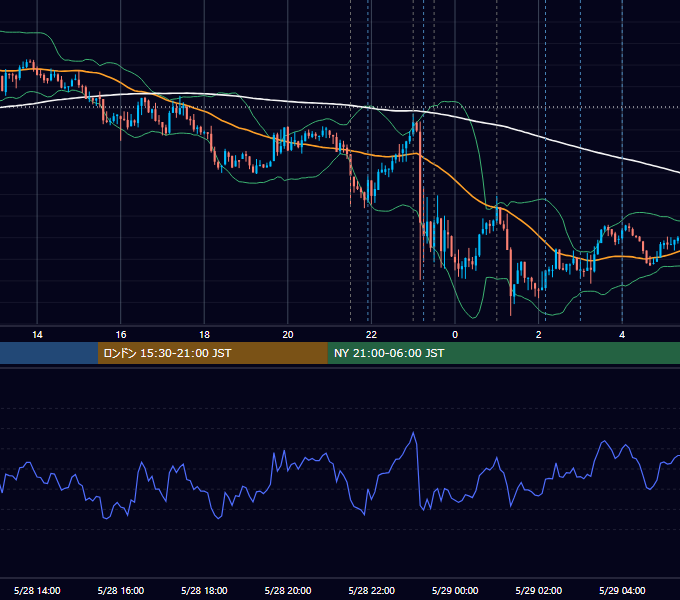This screenshot has height=600, width=680.
Task: Click the hour label 22 on price chart axis
Action: 372,335
